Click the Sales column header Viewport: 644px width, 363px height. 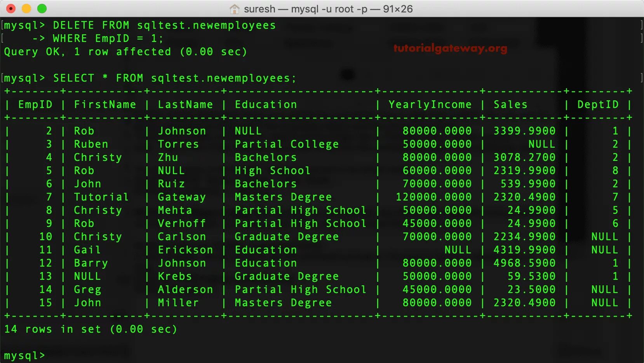click(x=510, y=105)
